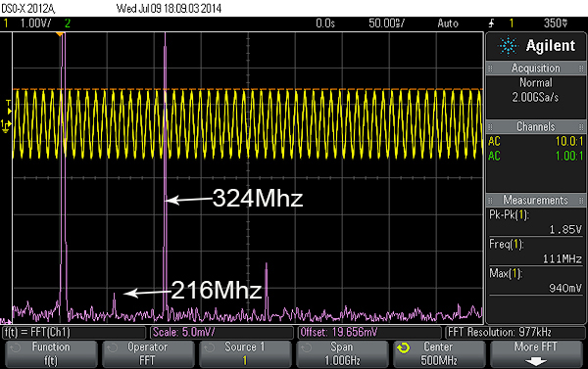Click channel 2 AC coupling label in green

pos(494,156)
